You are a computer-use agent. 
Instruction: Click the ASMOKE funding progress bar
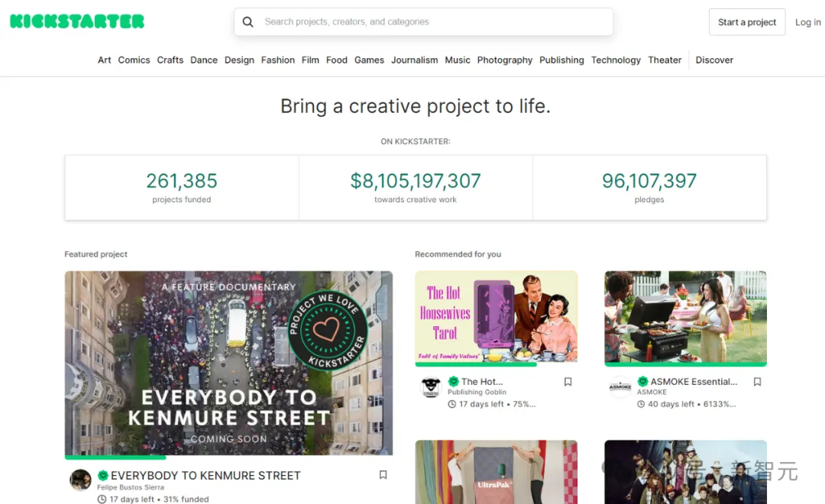(685, 364)
